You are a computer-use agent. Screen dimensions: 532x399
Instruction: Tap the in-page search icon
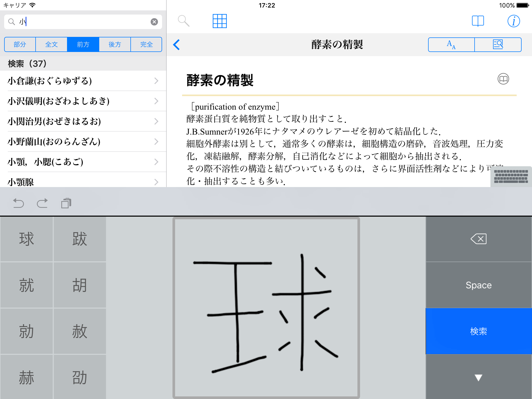pos(498,45)
